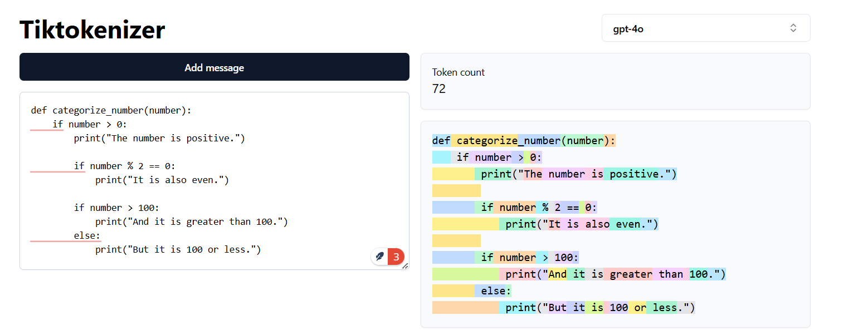Click the textarea resize handle corner
The height and width of the screenshot is (335, 868).
[405, 266]
